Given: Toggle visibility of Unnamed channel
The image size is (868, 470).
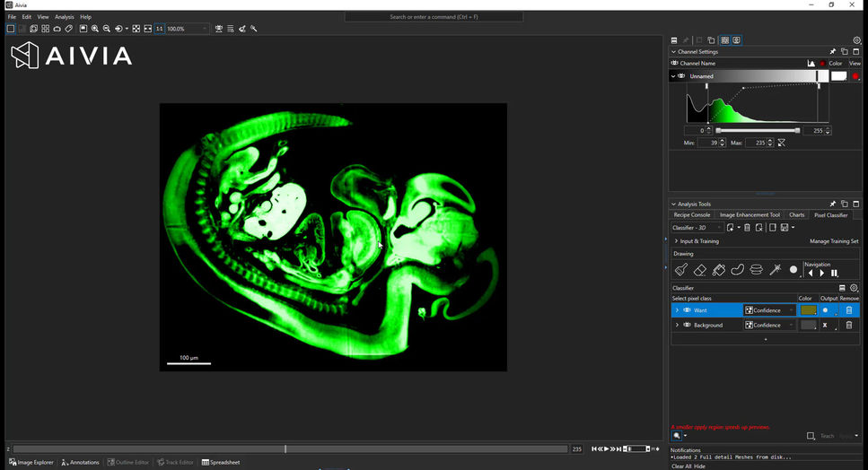Looking at the screenshot, I should [x=681, y=76].
